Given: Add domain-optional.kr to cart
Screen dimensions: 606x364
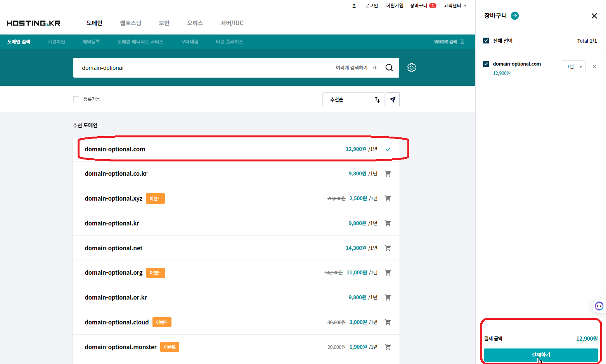Looking at the screenshot, I should coord(388,223).
